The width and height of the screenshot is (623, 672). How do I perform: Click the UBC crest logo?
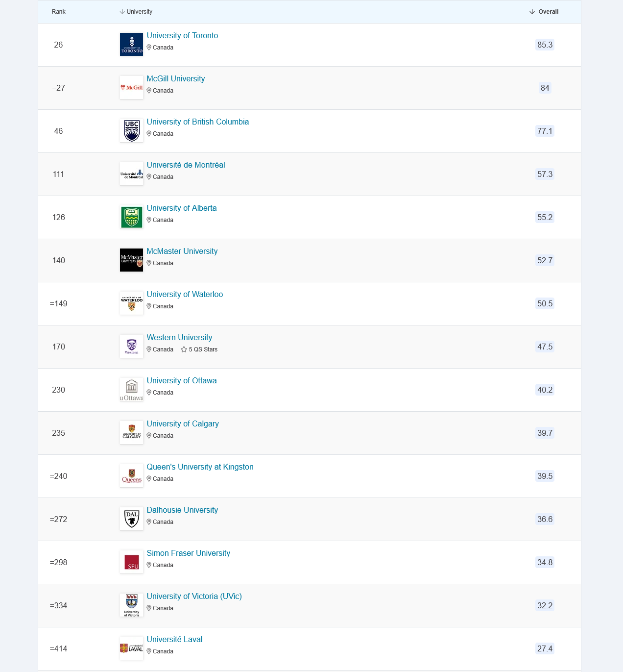click(x=131, y=131)
